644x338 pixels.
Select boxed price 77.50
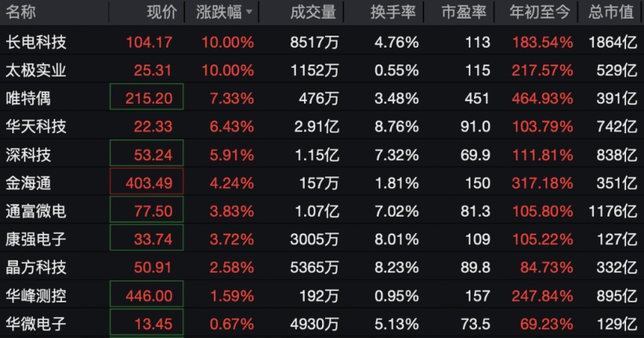tap(147, 210)
